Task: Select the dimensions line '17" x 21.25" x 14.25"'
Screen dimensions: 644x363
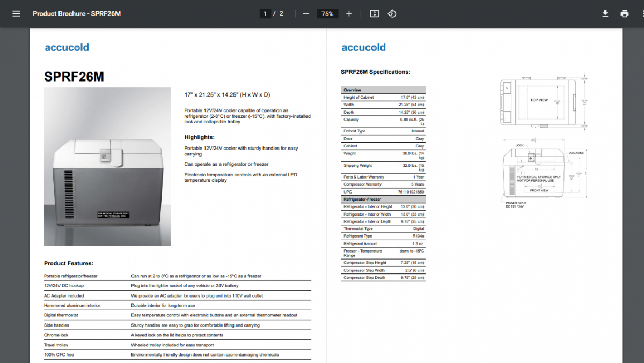Action: [x=227, y=95]
